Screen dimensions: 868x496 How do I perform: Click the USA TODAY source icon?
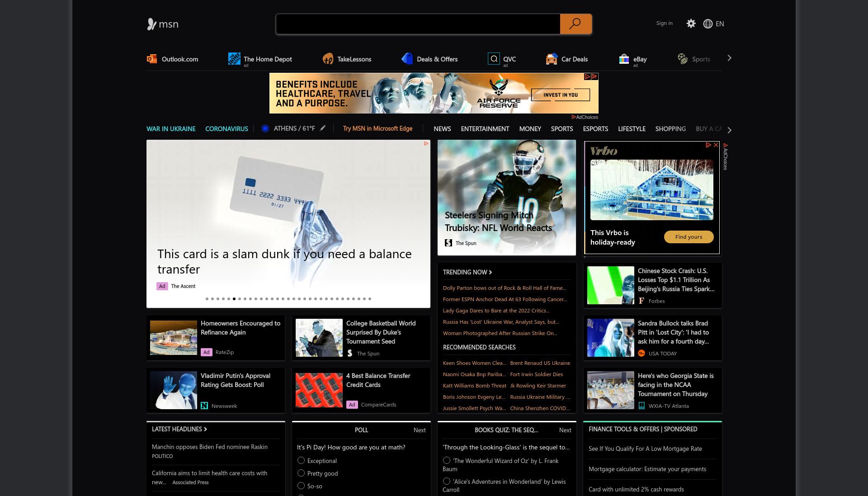642,353
